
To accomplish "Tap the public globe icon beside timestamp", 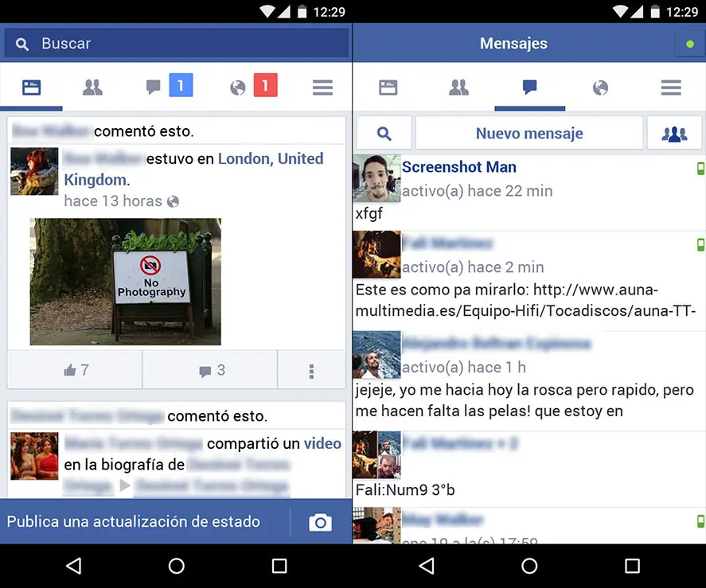I will [173, 202].
